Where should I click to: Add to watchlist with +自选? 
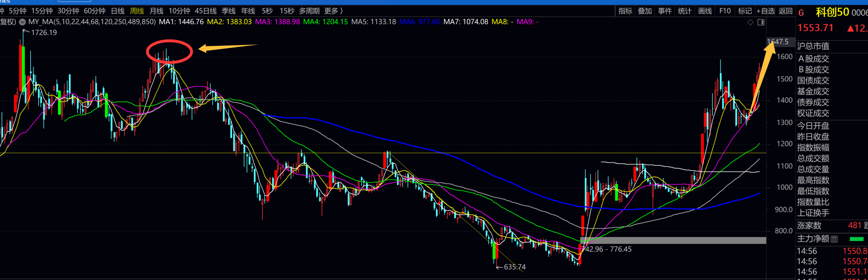765,11
